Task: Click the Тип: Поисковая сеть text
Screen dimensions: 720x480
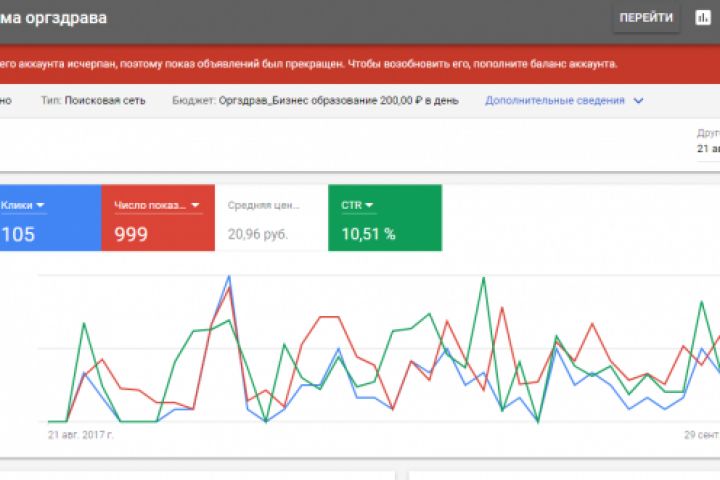Action: [93, 101]
